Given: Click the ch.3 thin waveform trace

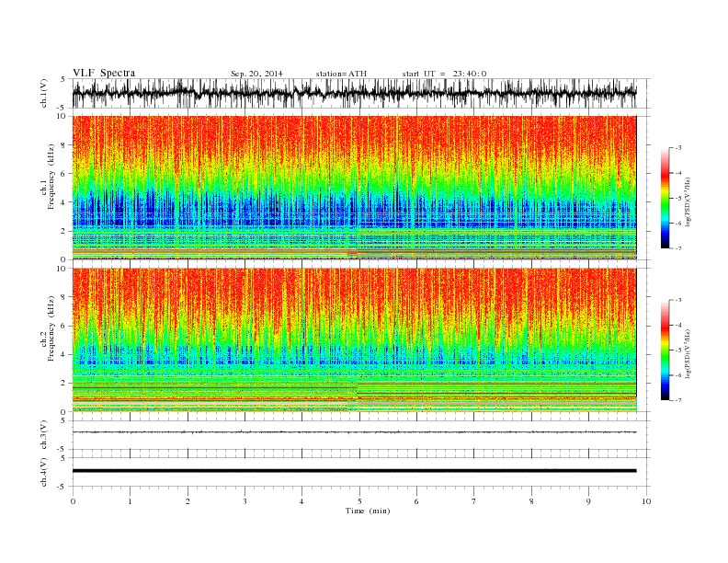Looking at the screenshot, I should coord(354,432).
